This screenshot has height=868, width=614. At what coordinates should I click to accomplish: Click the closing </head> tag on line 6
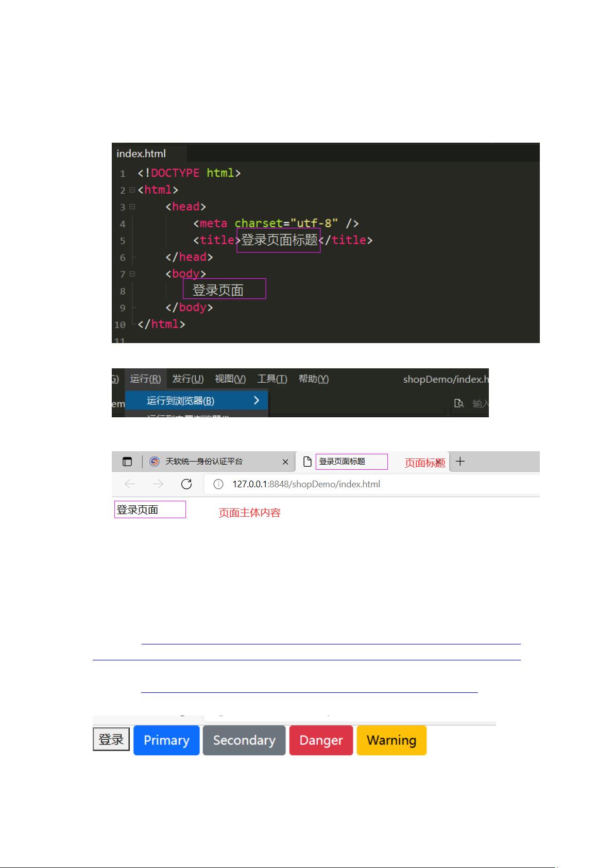click(x=189, y=257)
